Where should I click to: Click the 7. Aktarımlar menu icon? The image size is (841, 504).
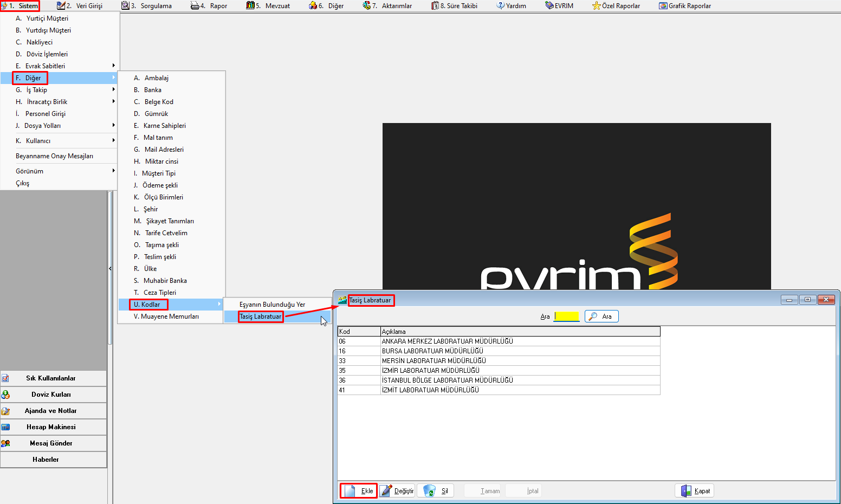367,6
